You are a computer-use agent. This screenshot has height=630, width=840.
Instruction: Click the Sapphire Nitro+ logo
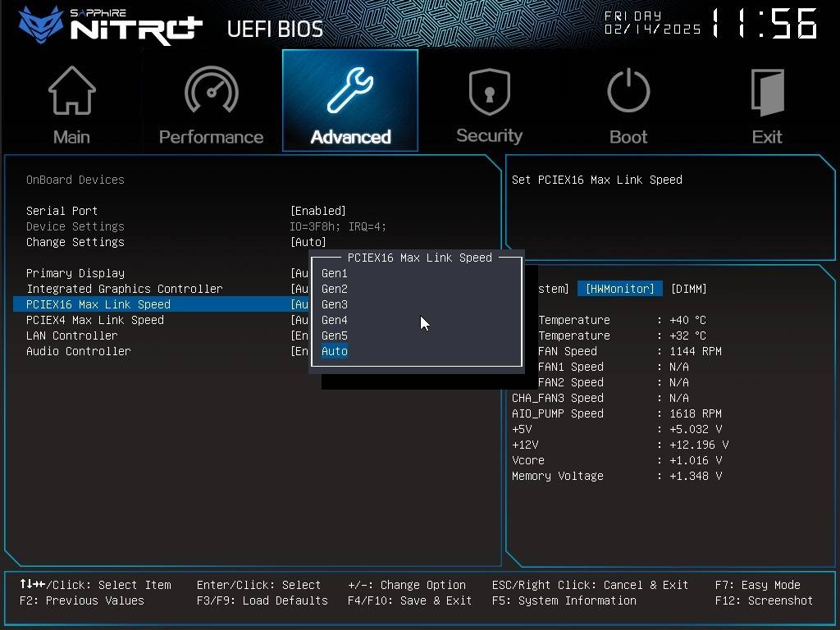tap(111, 26)
